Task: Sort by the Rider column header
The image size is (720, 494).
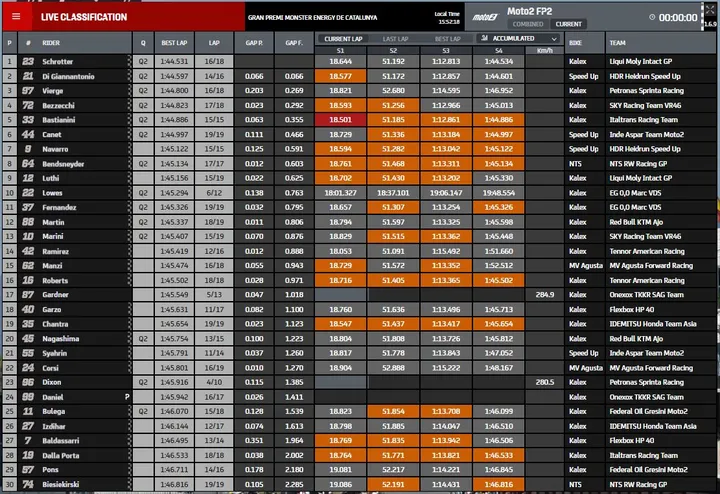Action: pos(51,43)
